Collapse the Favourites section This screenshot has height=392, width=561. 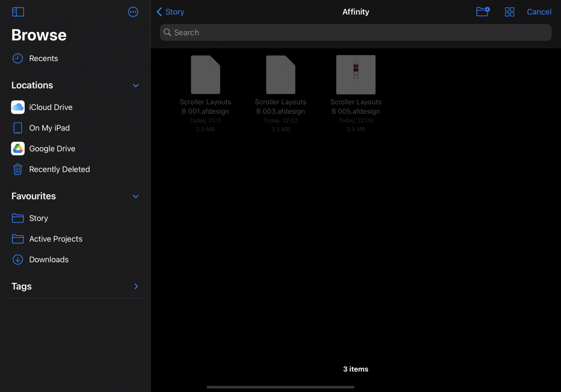tap(136, 196)
